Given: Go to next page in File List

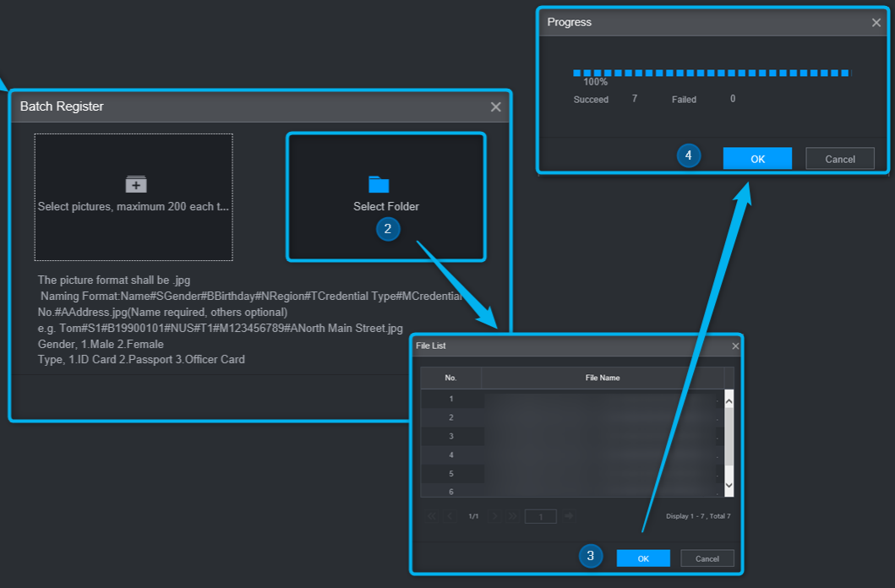Looking at the screenshot, I should tap(495, 516).
